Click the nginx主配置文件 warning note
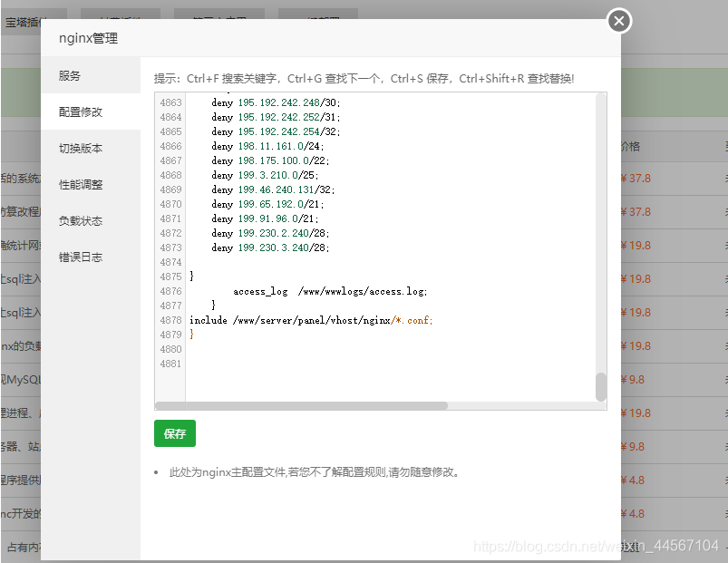This screenshot has width=728, height=563. pos(315,472)
